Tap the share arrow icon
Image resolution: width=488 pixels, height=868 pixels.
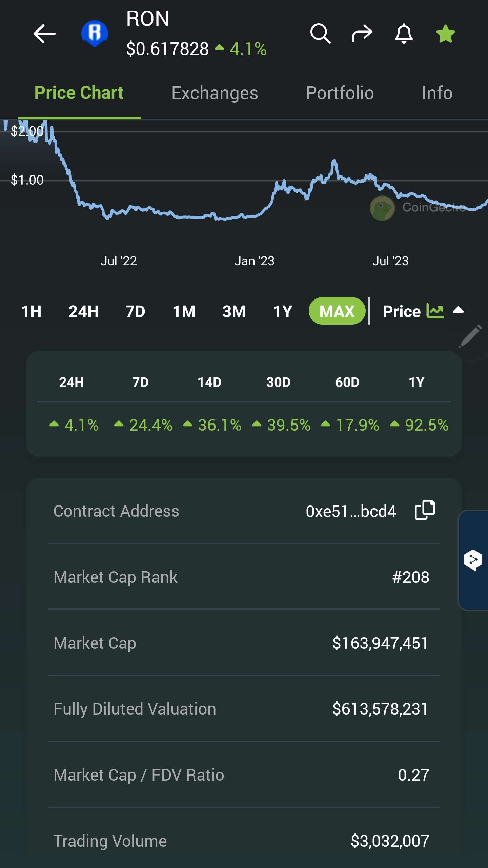(x=362, y=34)
